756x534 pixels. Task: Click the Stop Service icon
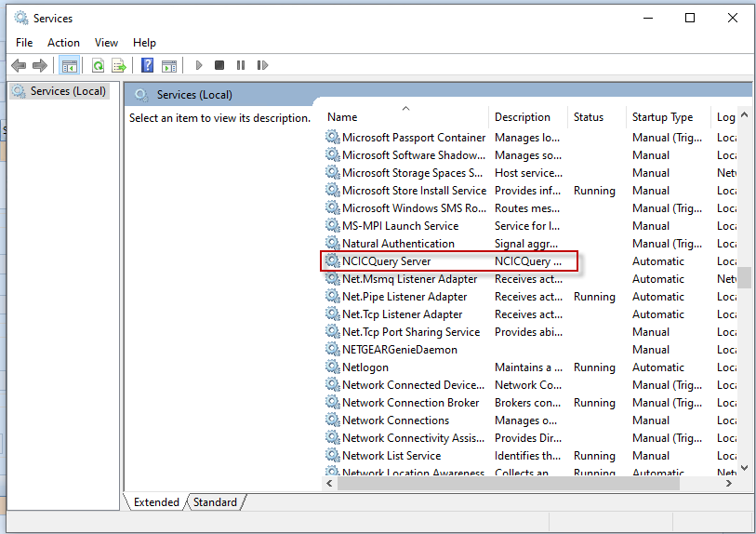(x=219, y=64)
